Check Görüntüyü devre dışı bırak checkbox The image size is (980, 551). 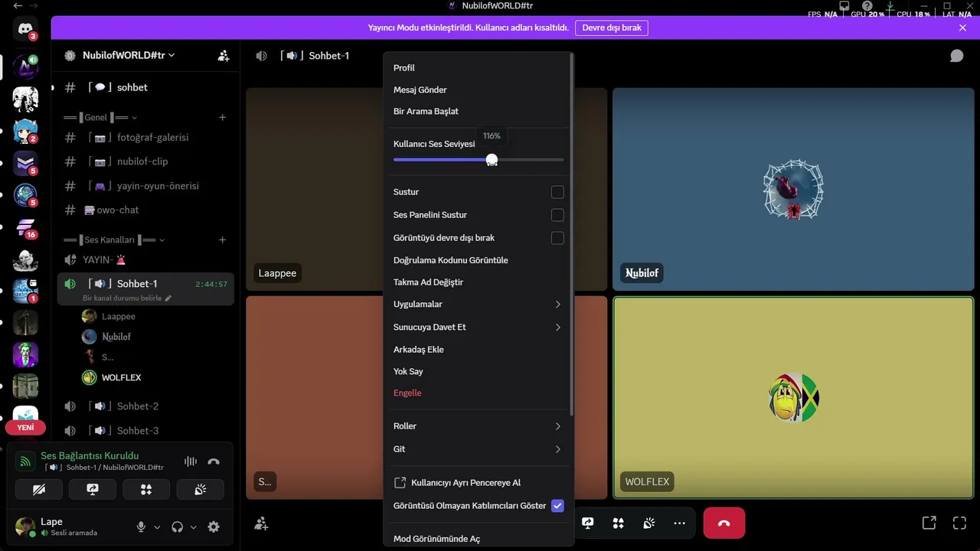(557, 238)
